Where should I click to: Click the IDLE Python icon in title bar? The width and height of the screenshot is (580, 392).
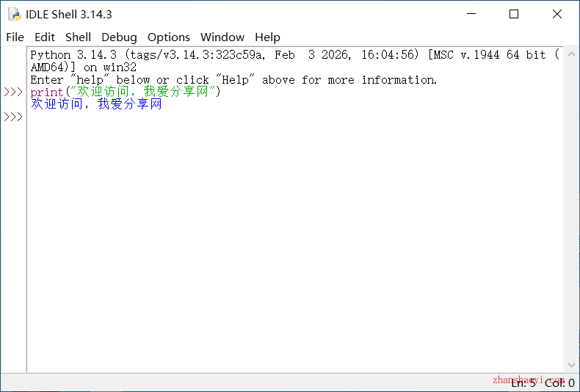pyautogui.click(x=15, y=15)
